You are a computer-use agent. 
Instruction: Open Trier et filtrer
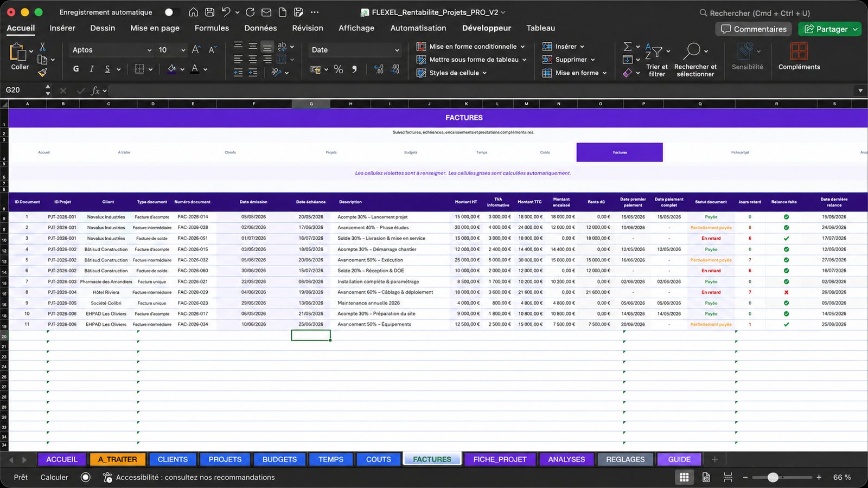pyautogui.click(x=657, y=60)
